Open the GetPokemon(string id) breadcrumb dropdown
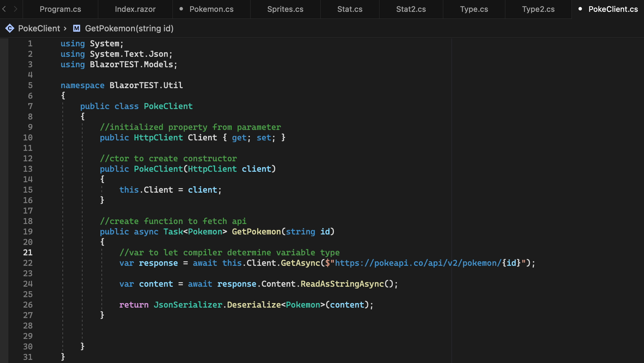 tap(129, 29)
